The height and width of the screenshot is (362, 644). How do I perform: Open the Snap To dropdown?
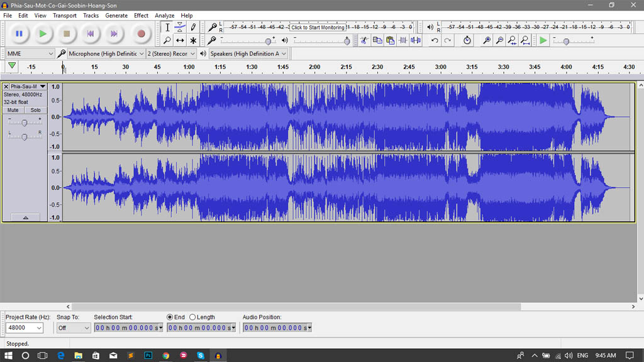tap(74, 328)
